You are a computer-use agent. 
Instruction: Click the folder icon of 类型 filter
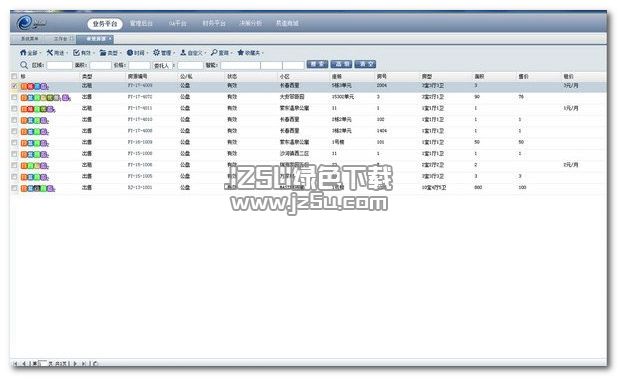click(x=103, y=52)
